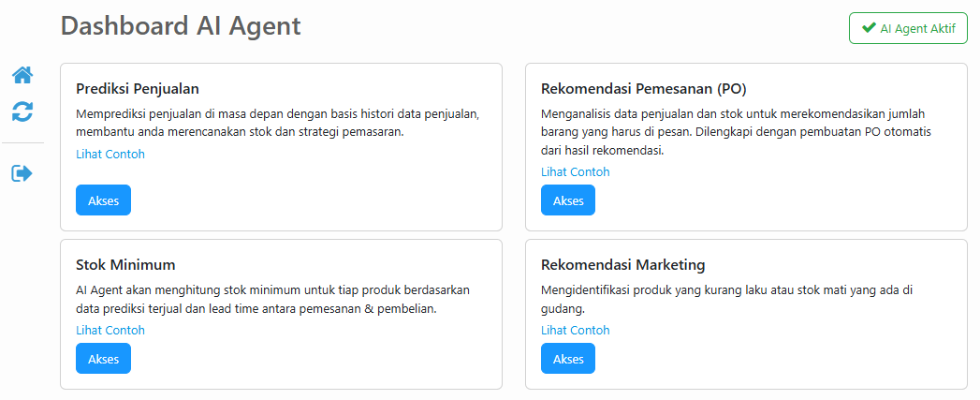Image resolution: width=980 pixels, height=400 pixels.
Task: Click the Stok Minimum description paragraph
Action: click(x=272, y=299)
